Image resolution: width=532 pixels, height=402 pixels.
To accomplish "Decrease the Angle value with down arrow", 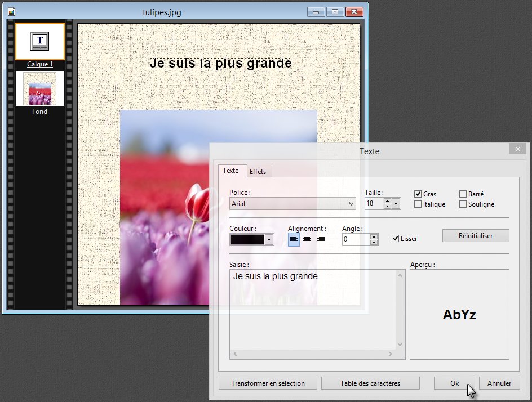I will 374,243.
